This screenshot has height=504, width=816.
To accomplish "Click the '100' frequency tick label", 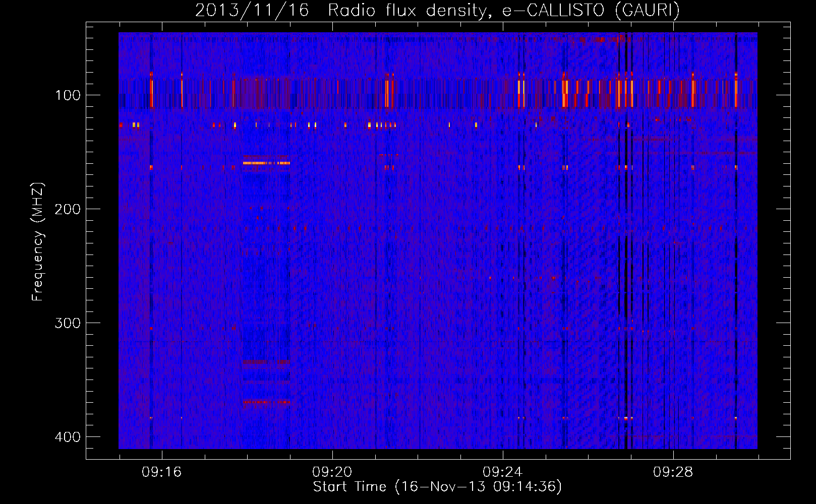I will point(68,95).
